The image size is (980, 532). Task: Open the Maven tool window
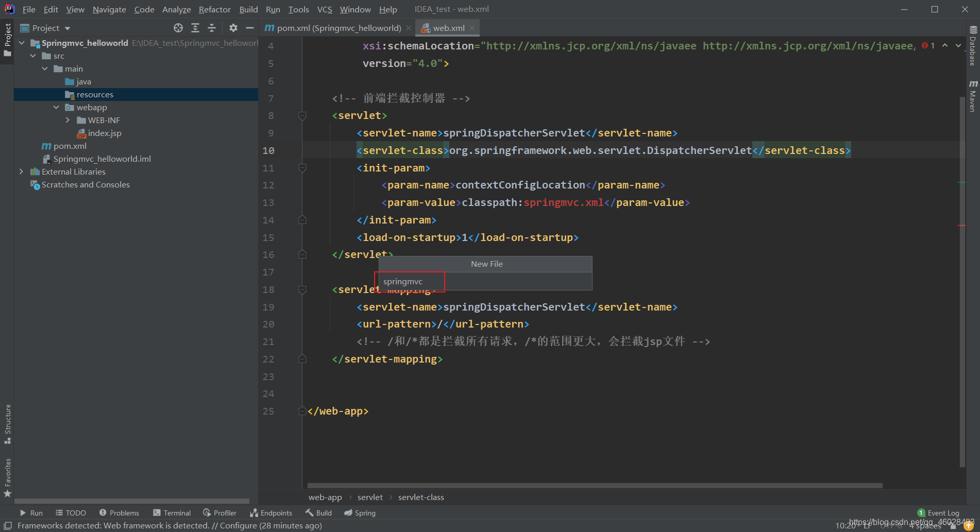973,96
